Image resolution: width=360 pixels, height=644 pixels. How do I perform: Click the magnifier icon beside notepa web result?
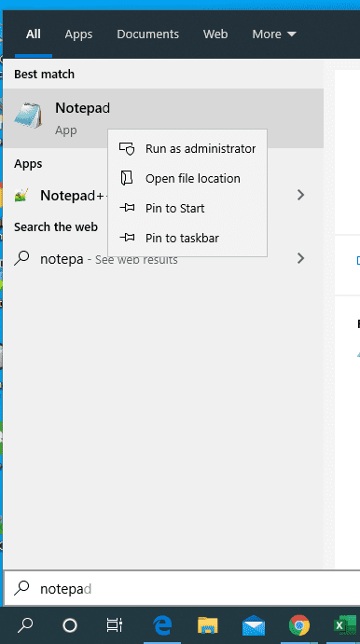pyautogui.click(x=21, y=258)
